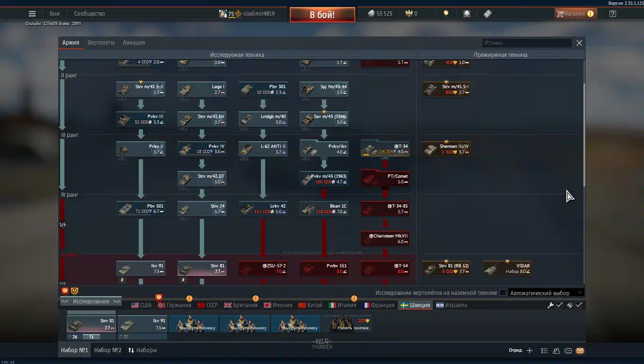Select the Bkan 1C vehicle card
Screen dimensions: 644x364
(x=324, y=209)
